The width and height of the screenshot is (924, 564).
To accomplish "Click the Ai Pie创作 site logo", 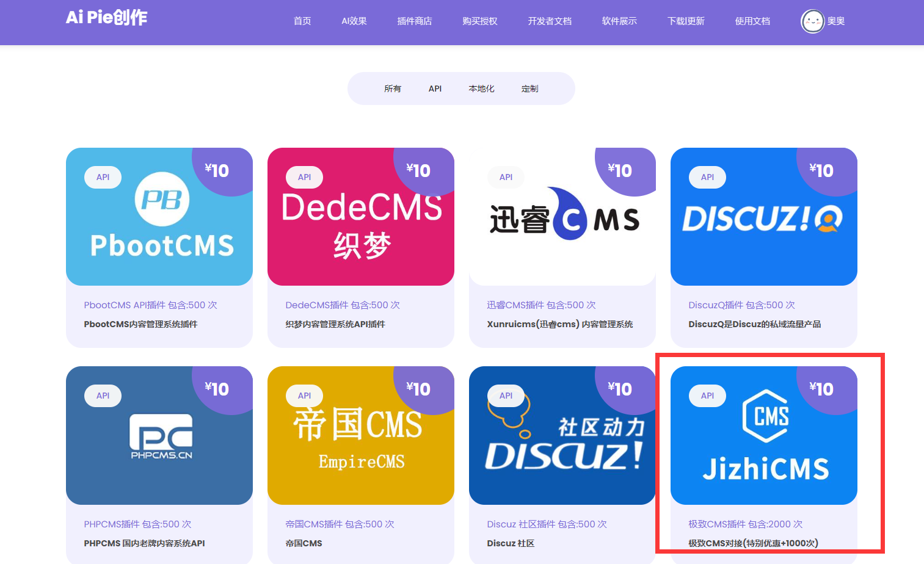I will coord(106,17).
